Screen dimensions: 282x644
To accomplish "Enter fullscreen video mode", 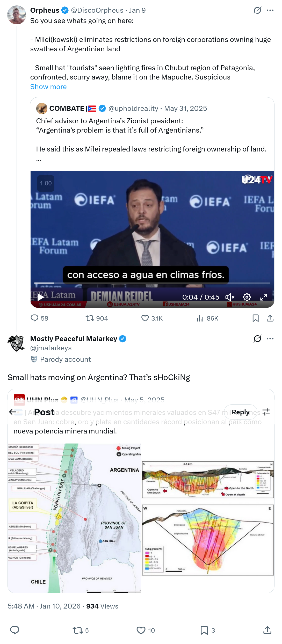I will (264, 297).
